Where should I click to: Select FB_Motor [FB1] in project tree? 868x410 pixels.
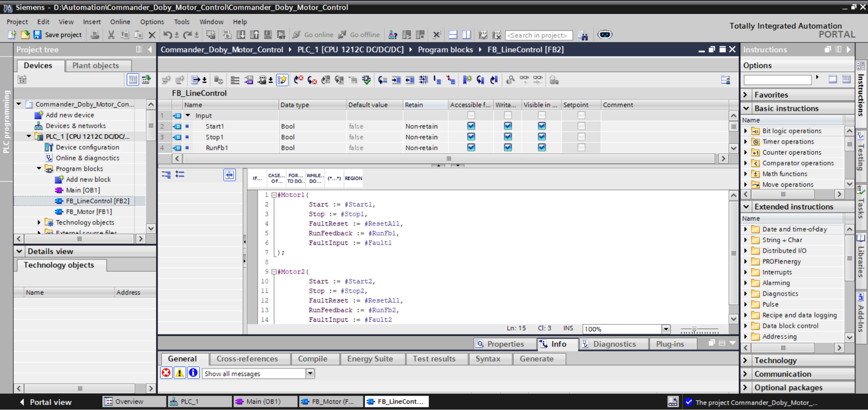click(x=89, y=212)
